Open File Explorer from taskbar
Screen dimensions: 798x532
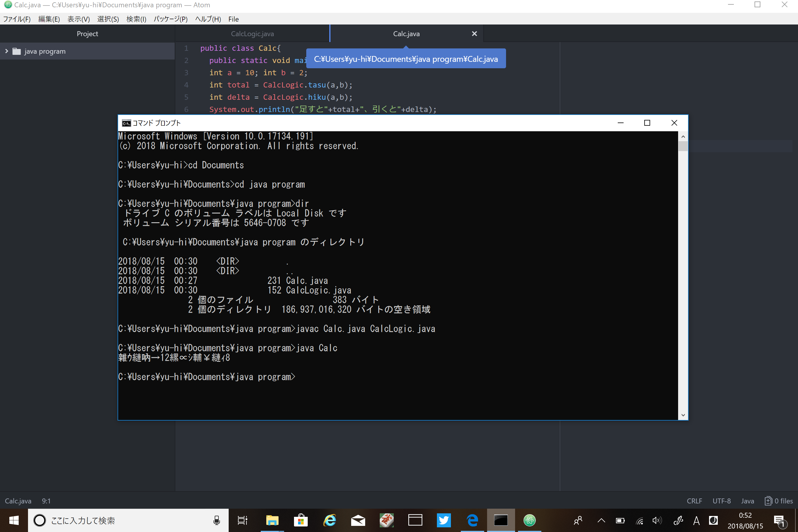(x=272, y=520)
